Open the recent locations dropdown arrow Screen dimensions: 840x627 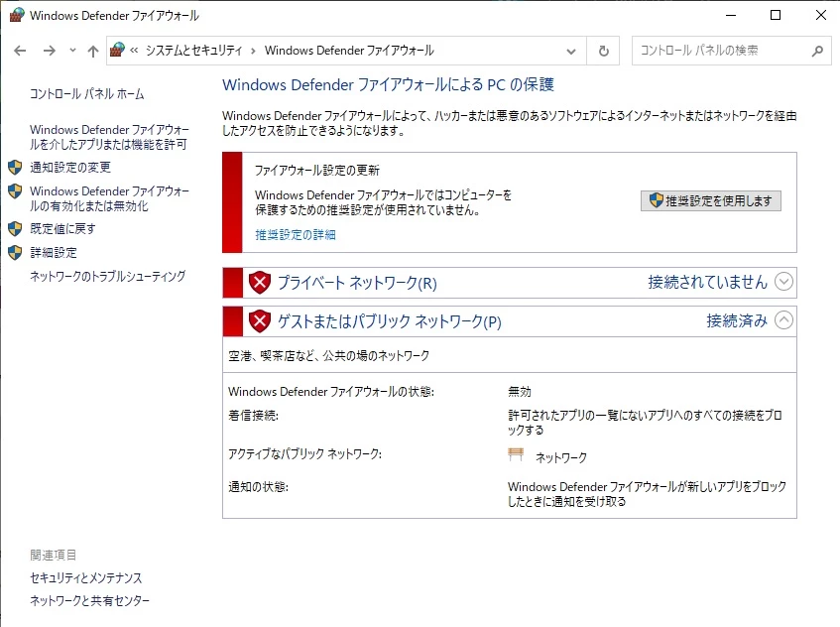(x=72, y=51)
